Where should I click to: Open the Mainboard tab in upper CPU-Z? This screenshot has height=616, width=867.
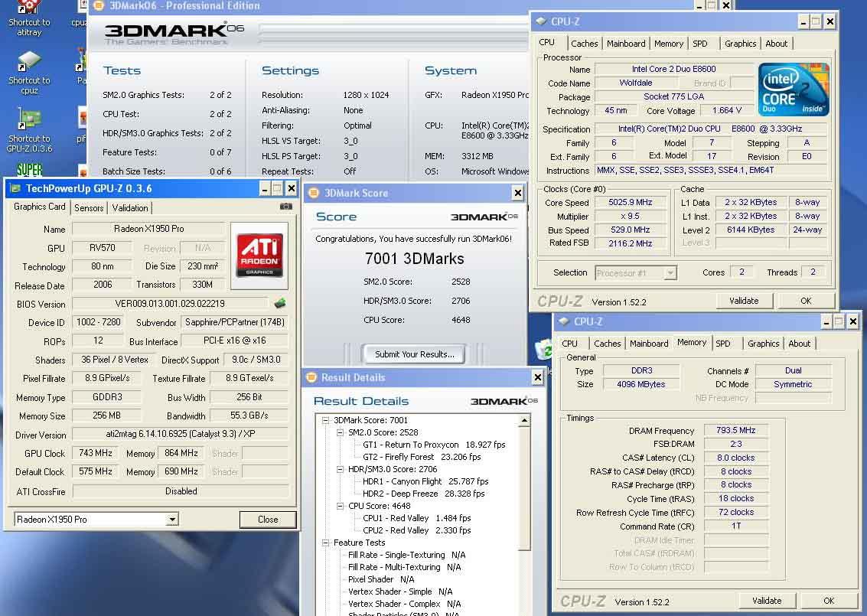point(626,44)
